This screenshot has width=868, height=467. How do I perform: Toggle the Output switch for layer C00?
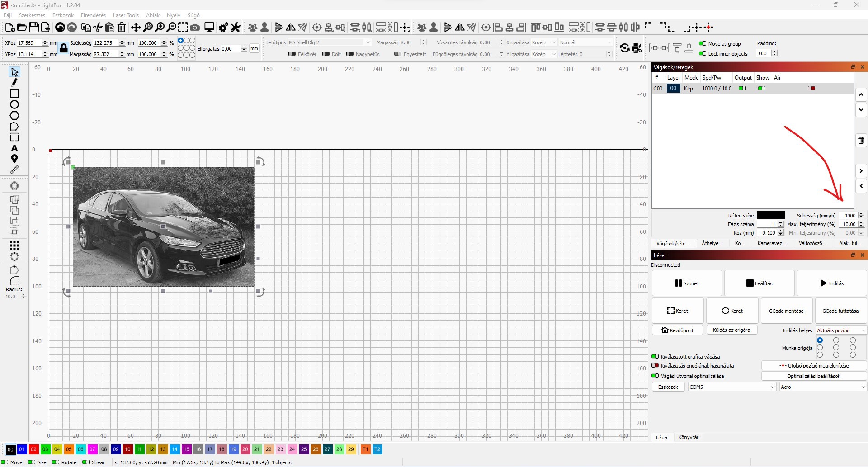pyautogui.click(x=742, y=89)
